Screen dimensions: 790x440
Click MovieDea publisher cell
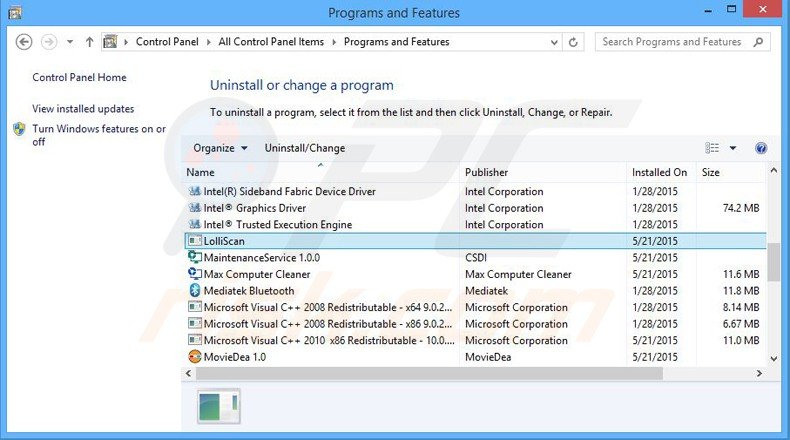[x=488, y=357]
